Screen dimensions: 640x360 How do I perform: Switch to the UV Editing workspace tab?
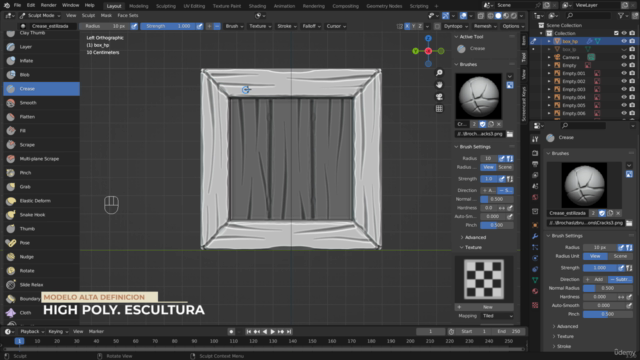coord(194,6)
